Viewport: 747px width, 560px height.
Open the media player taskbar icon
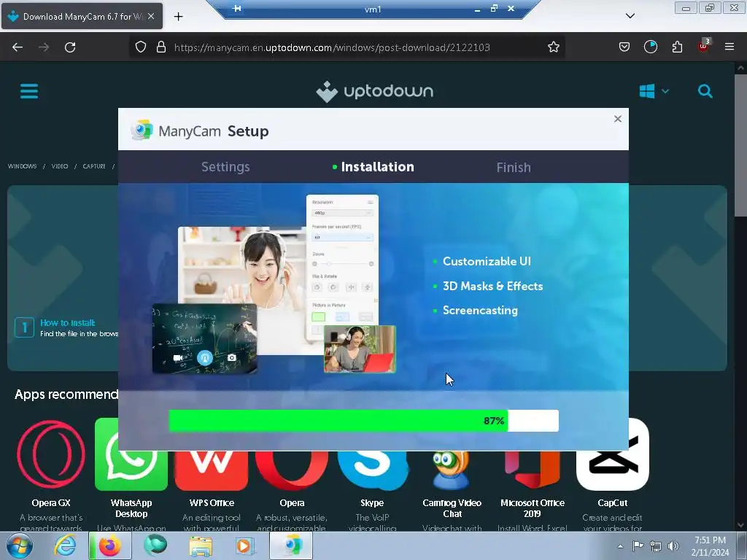245,545
